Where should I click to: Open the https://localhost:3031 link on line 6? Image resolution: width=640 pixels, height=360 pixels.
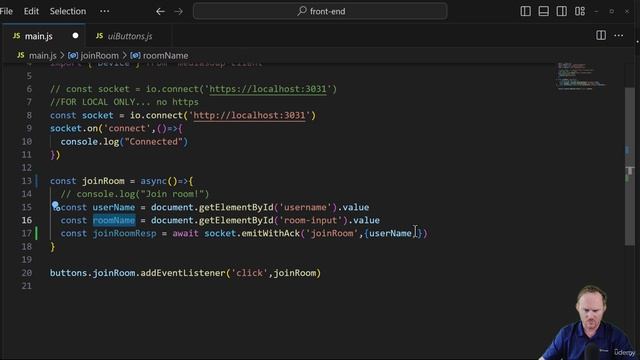tap(268, 89)
